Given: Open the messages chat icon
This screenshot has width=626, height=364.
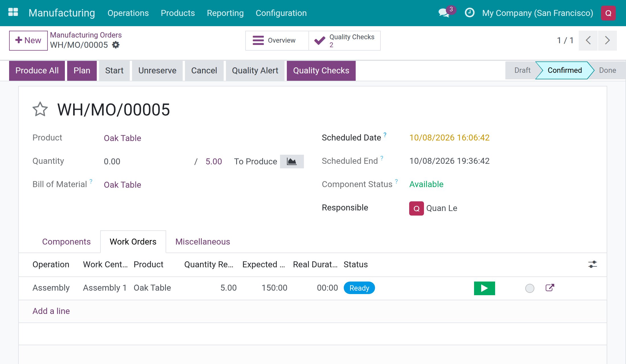Looking at the screenshot, I should pos(444,13).
